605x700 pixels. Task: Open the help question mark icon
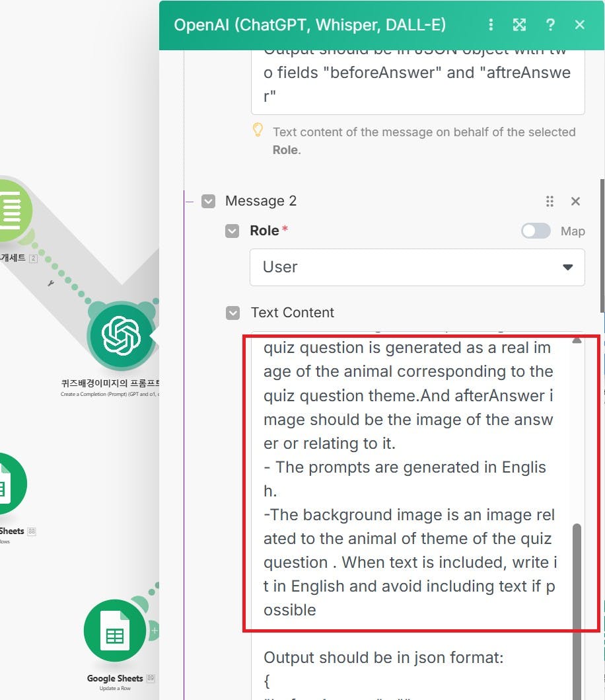pos(550,24)
